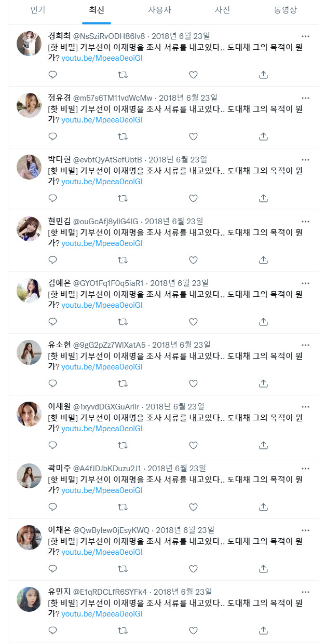The width and height of the screenshot is (326, 644).
Task: Open the 사진 tab
Action: point(222,10)
